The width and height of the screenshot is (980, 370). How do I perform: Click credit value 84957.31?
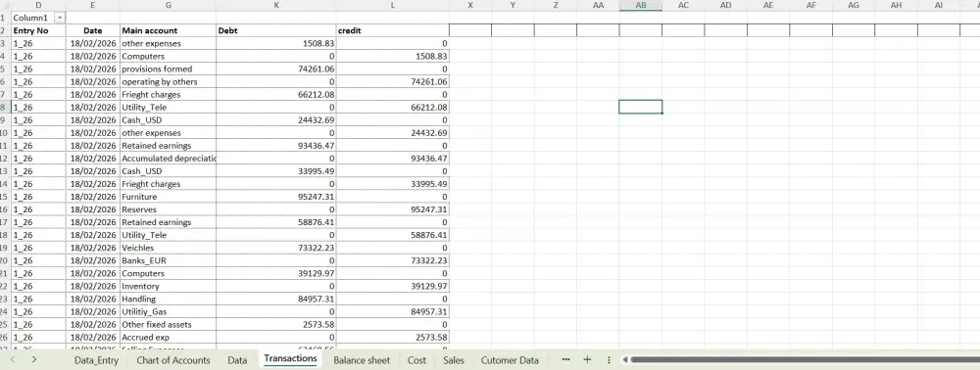(393, 312)
